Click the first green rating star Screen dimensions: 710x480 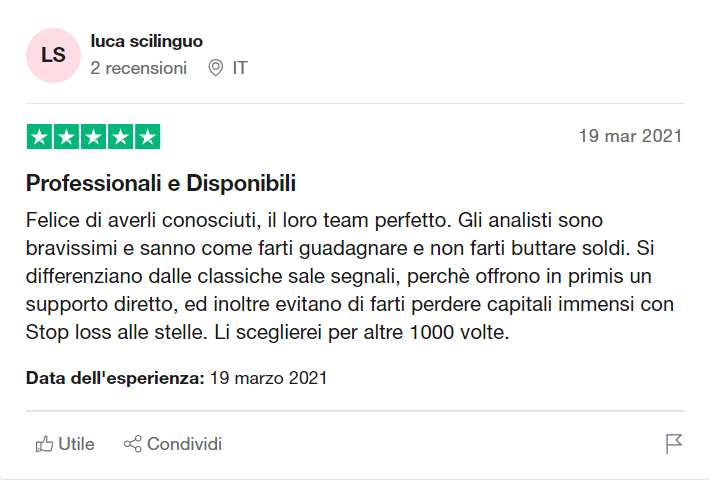[39, 136]
